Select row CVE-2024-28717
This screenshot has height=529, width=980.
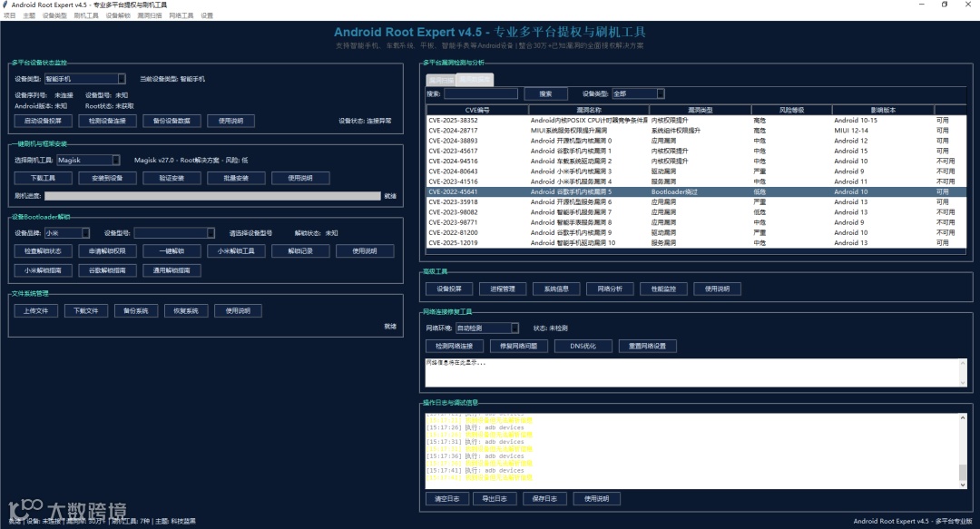click(696, 131)
